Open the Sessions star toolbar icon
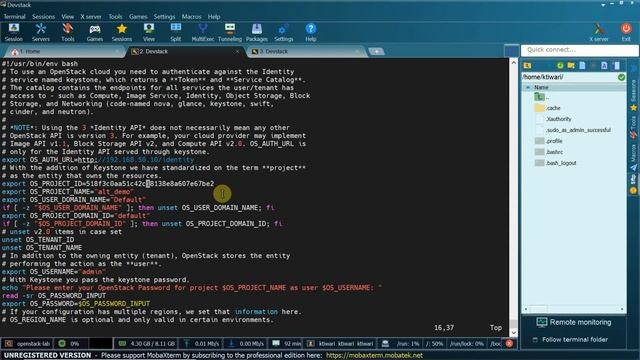This screenshot has width=640, height=360. (122, 32)
